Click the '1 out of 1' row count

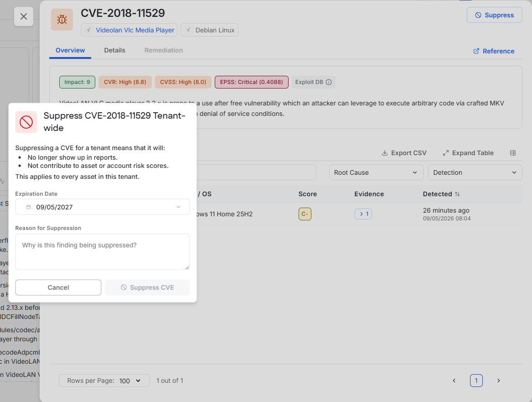(x=170, y=381)
